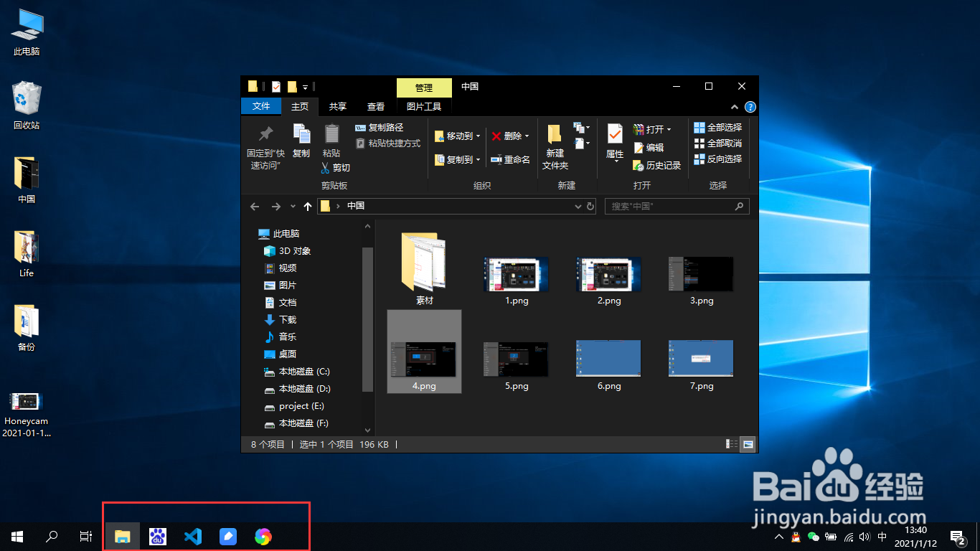Select the 6.png image thumbnail
980x551 pixels.
(x=608, y=358)
